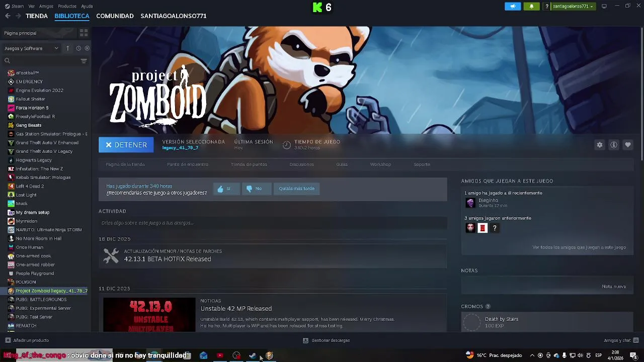Open the Ver menu

click(x=32, y=7)
